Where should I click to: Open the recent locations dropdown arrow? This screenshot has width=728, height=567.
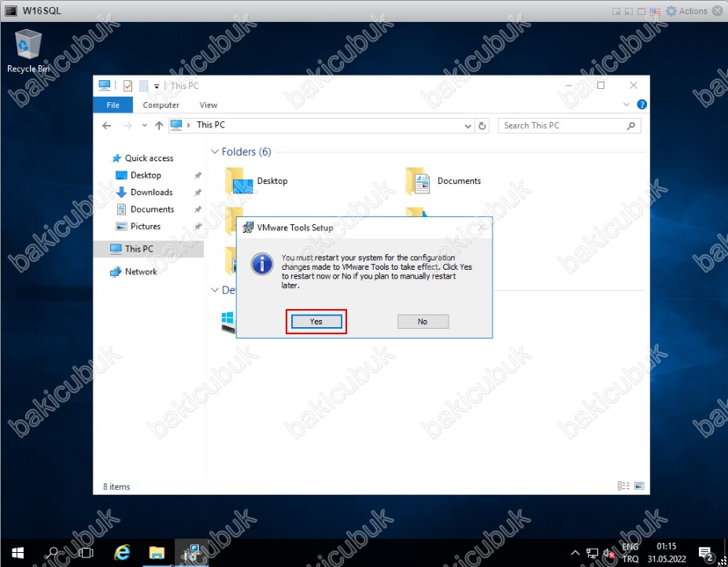[144, 125]
